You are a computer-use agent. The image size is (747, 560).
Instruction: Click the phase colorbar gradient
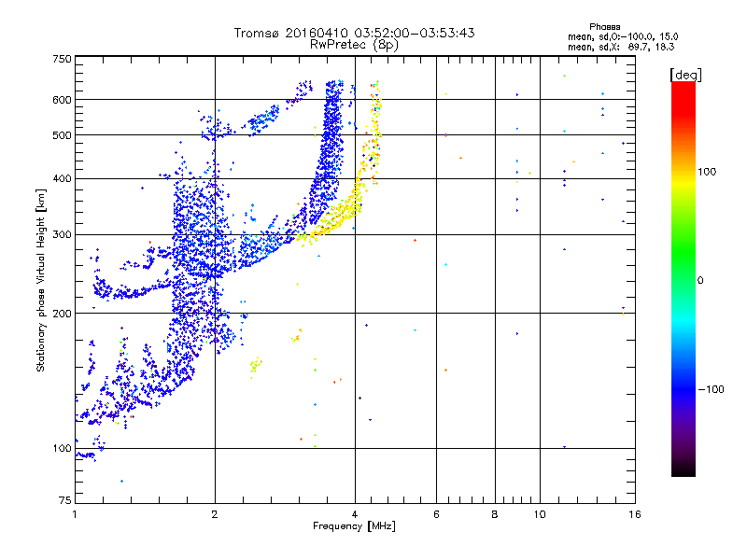684,278
